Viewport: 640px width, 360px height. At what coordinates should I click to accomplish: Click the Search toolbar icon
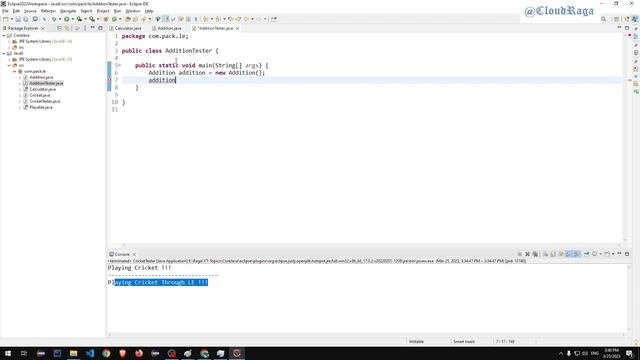pyautogui.click(x=144, y=19)
